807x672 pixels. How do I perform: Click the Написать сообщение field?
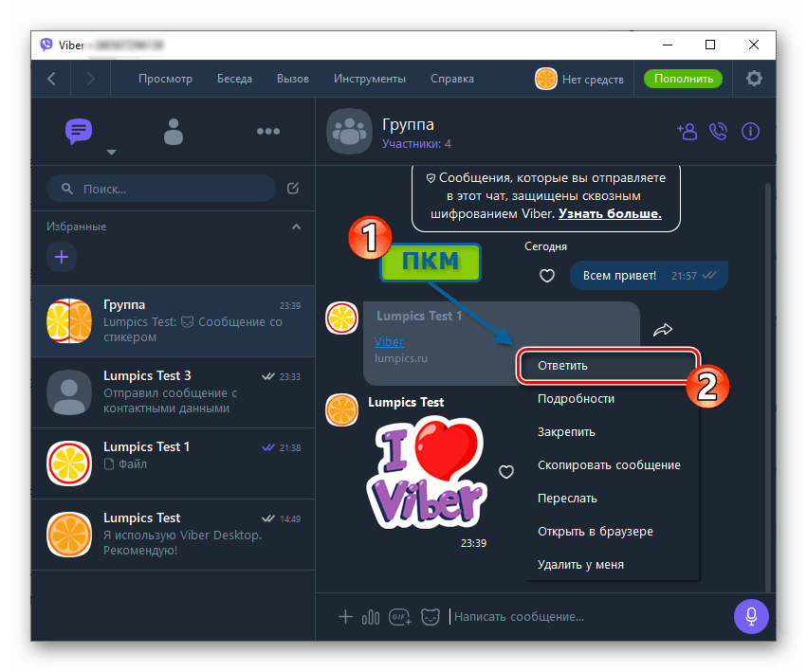[587, 616]
